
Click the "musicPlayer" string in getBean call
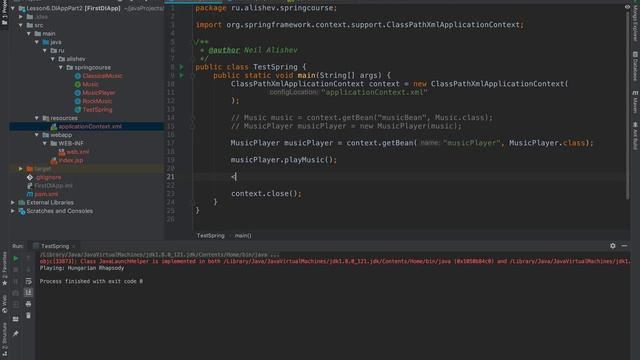click(x=471, y=143)
